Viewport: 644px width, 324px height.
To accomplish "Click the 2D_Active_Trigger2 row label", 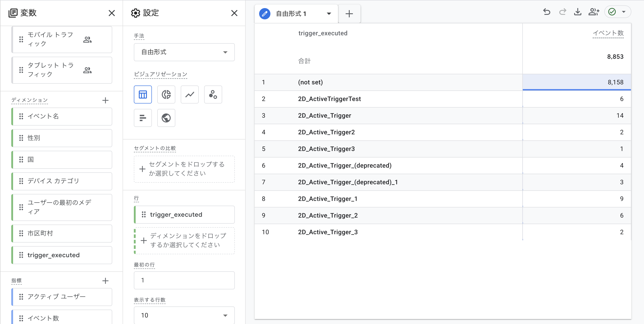I will (326, 132).
